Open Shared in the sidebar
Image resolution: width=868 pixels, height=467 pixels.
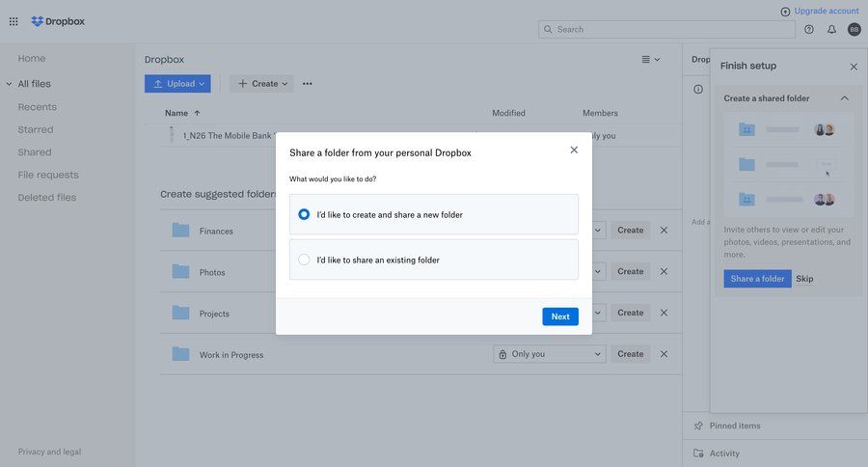[x=35, y=152]
